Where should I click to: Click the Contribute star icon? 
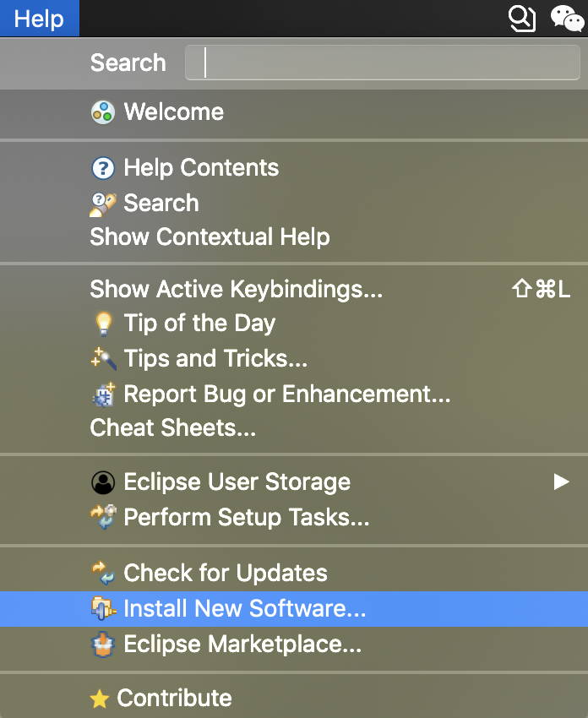coord(100,699)
